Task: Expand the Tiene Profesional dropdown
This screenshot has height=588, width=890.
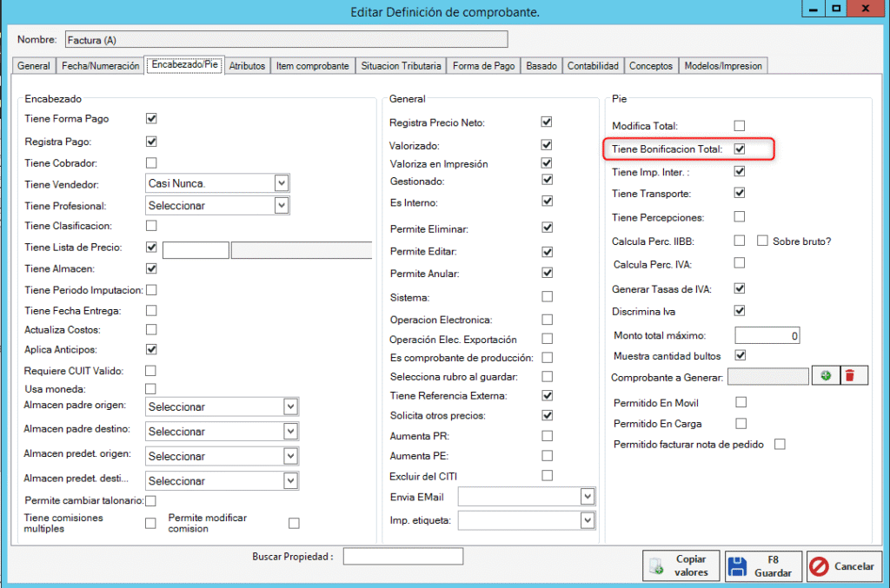Action: [x=281, y=206]
